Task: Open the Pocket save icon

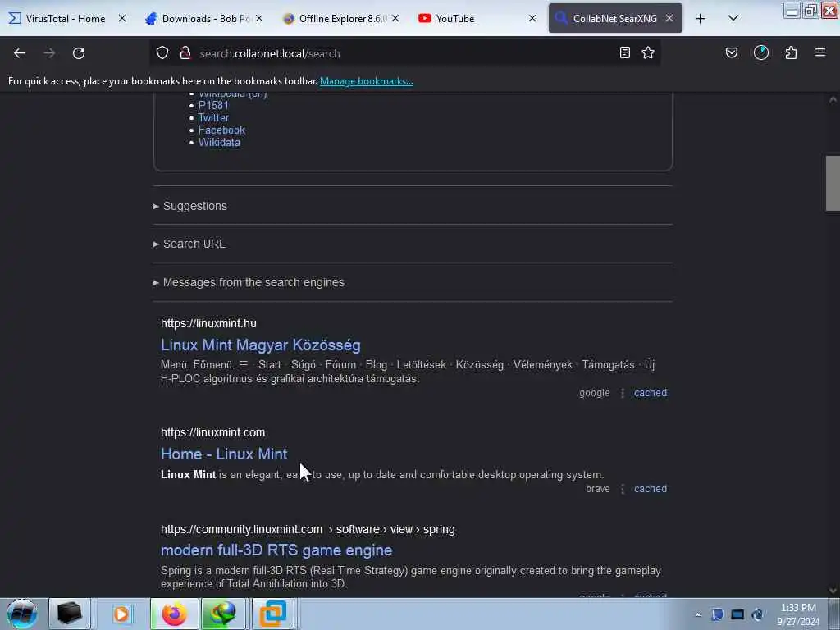Action: tap(731, 53)
